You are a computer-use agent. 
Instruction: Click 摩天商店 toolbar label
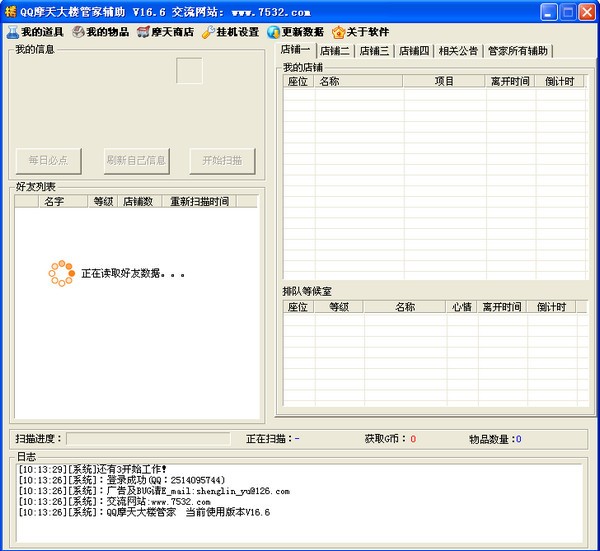point(173,32)
